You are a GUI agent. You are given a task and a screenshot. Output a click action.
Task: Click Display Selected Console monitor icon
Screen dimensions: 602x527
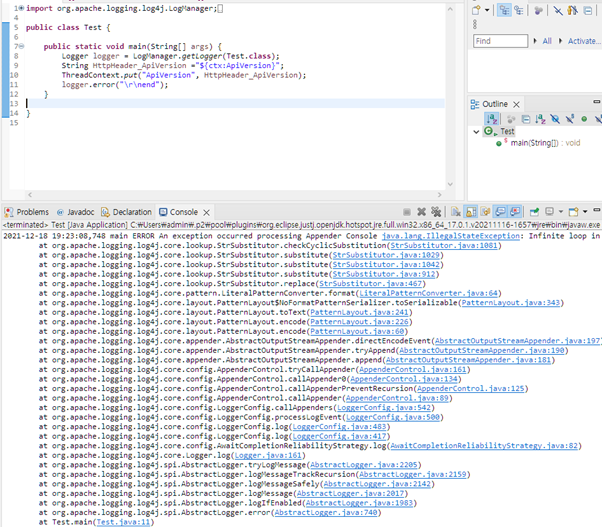pyautogui.click(x=549, y=212)
